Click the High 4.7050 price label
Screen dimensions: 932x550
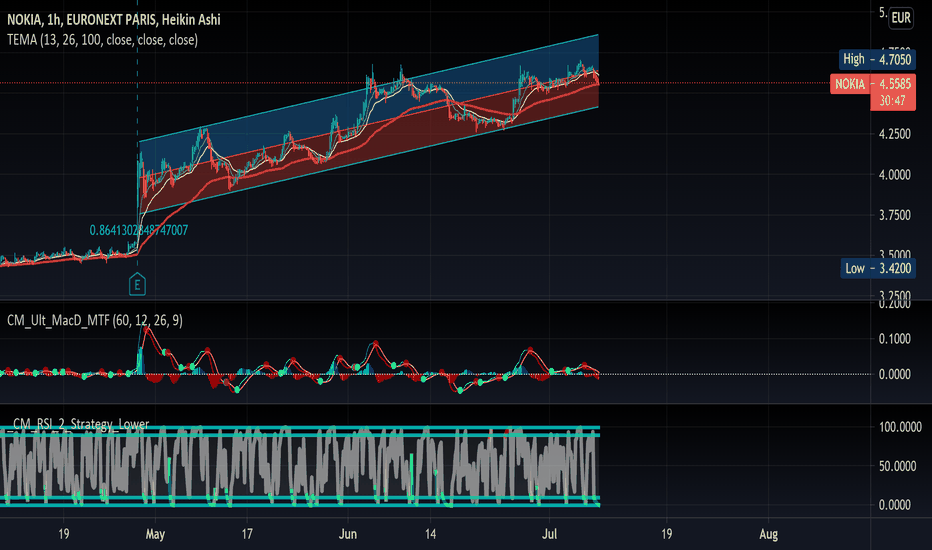coord(877,59)
